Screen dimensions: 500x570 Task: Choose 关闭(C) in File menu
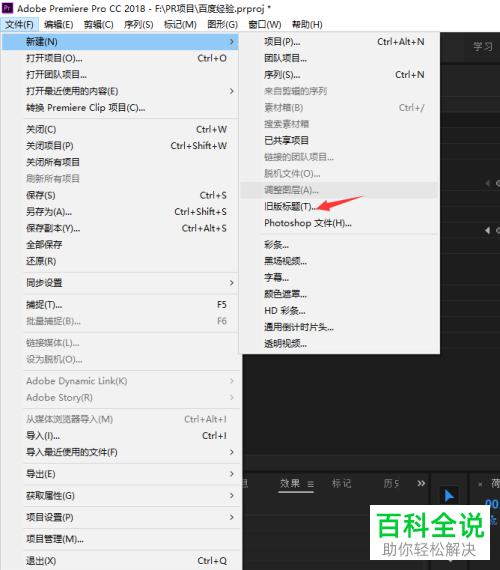tap(120, 129)
